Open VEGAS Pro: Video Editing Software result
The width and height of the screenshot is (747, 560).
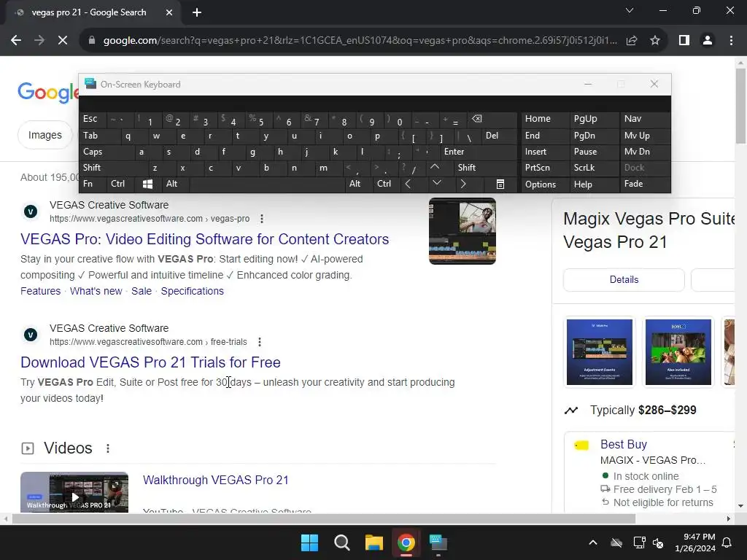pos(204,239)
